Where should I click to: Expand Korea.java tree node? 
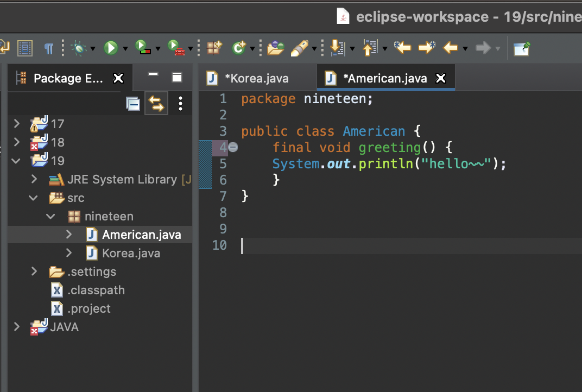tap(69, 253)
